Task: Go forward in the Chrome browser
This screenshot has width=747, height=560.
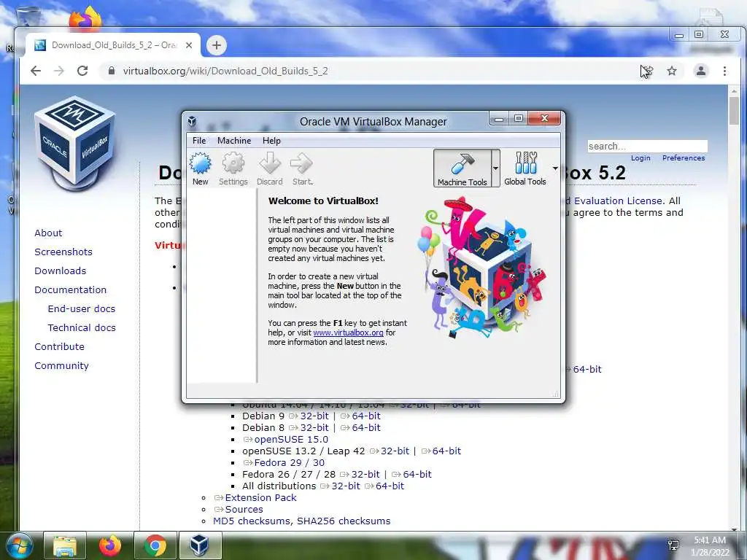Action: pos(59,71)
